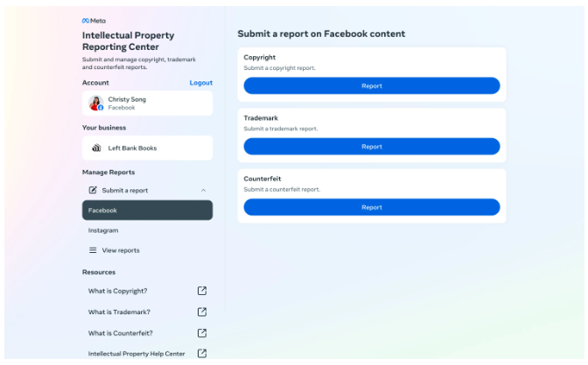The image size is (588, 365).
Task: Open external link icon for What is Trademark?
Action: [x=202, y=312]
